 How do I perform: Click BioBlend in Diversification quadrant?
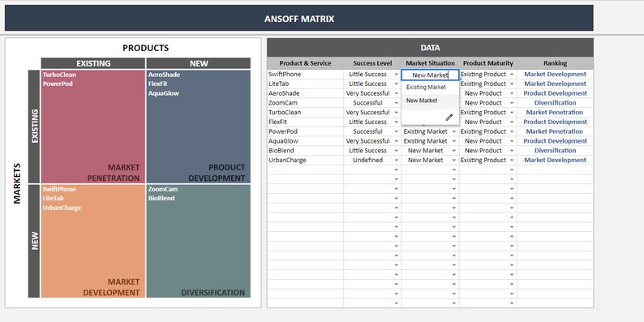[161, 198]
